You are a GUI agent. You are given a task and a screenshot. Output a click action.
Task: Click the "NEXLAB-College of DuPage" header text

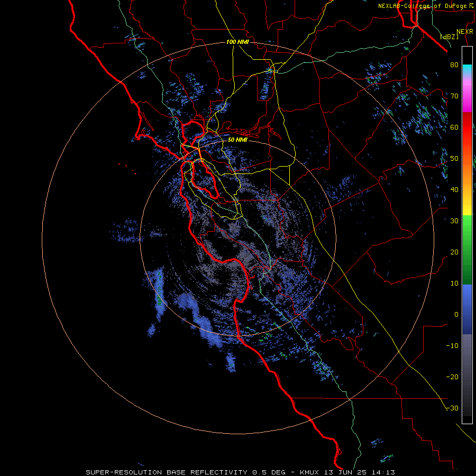click(x=423, y=6)
